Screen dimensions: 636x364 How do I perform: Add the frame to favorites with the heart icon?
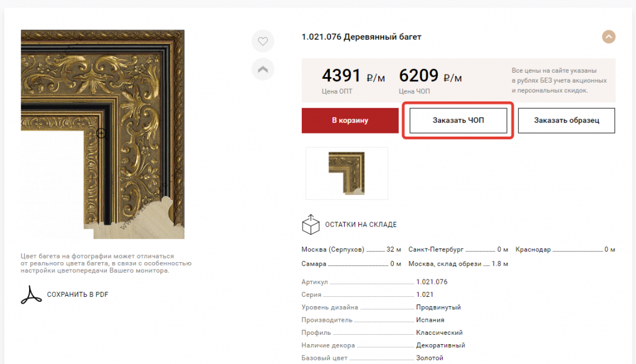click(263, 42)
